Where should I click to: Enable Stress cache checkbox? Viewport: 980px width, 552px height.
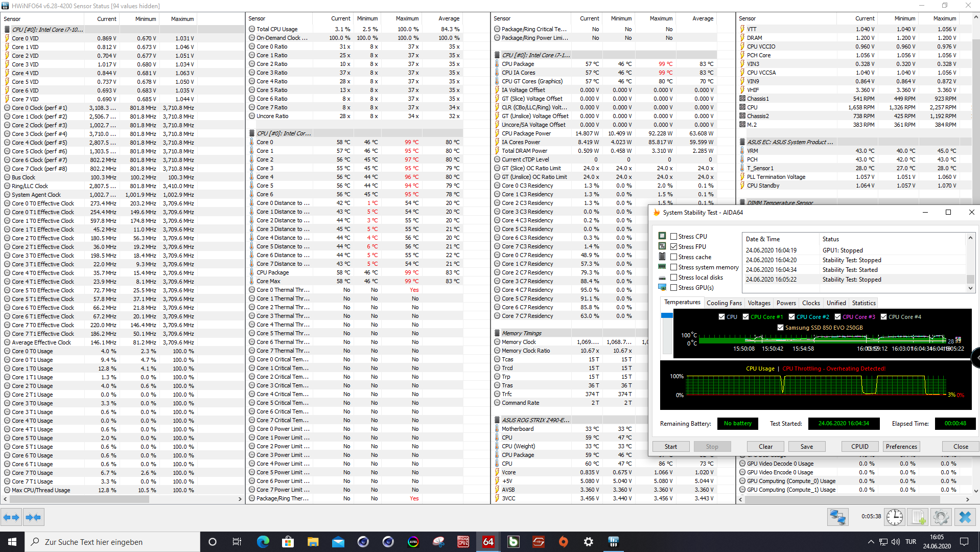pos(674,257)
